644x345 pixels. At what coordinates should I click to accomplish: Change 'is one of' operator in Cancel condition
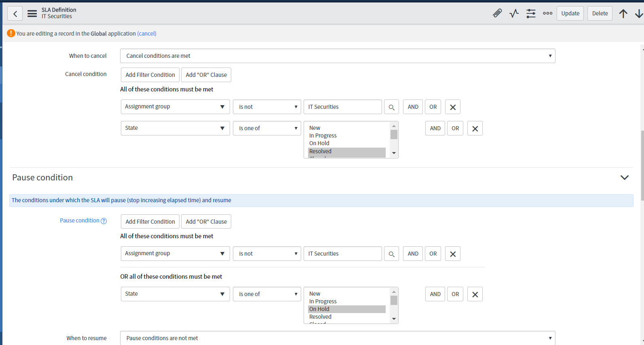[x=267, y=128]
